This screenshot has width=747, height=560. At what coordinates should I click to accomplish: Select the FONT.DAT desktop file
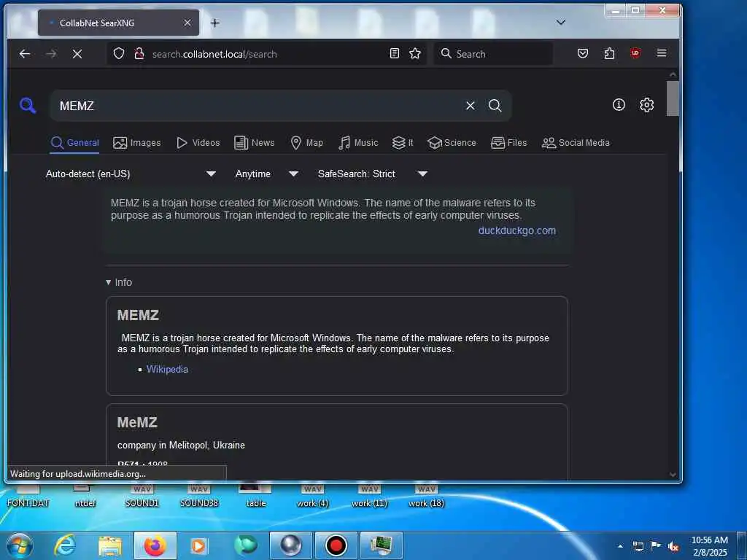pyautogui.click(x=28, y=496)
